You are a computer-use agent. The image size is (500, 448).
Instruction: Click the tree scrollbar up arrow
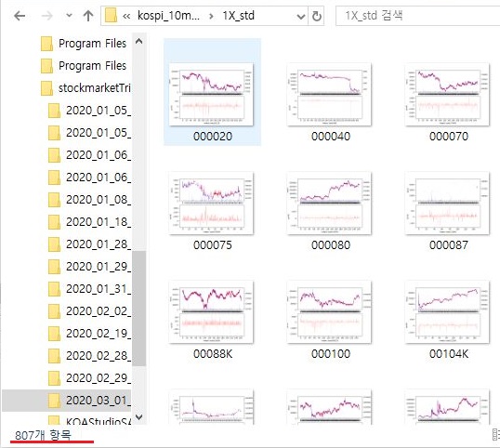point(139,41)
